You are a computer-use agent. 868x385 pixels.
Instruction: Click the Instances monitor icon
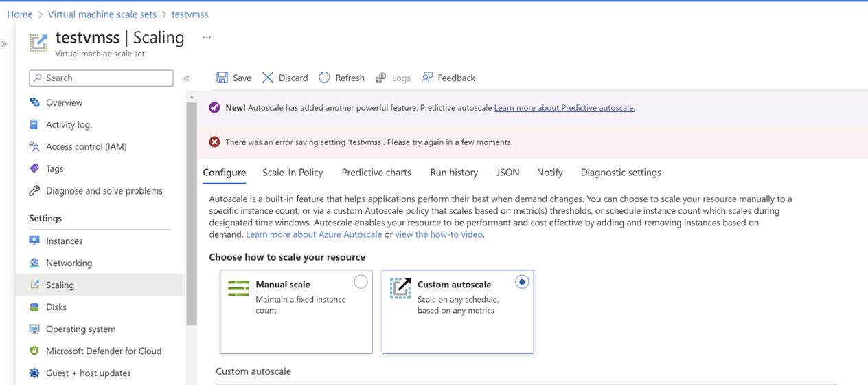[x=34, y=241]
